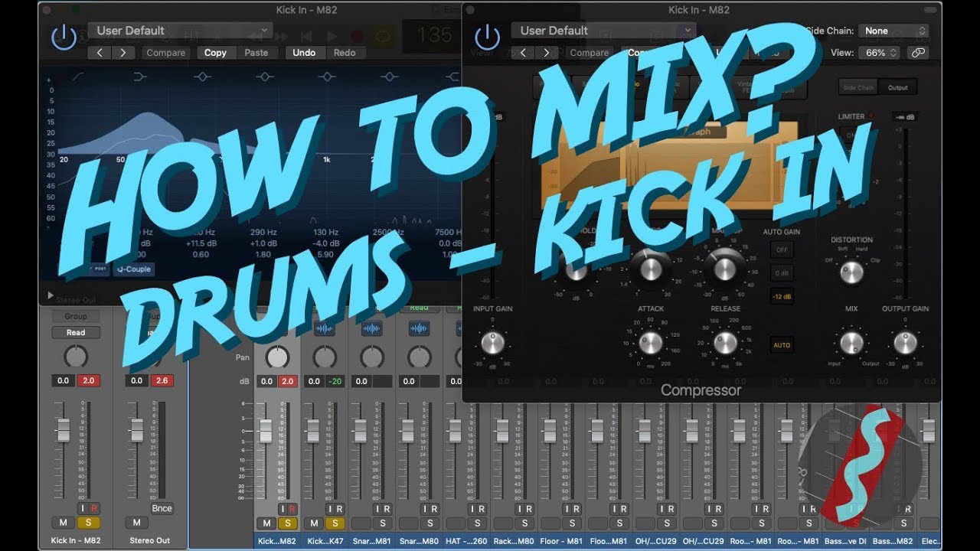Click Redo in the Channel EQ header
The image size is (980, 551).
click(345, 53)
